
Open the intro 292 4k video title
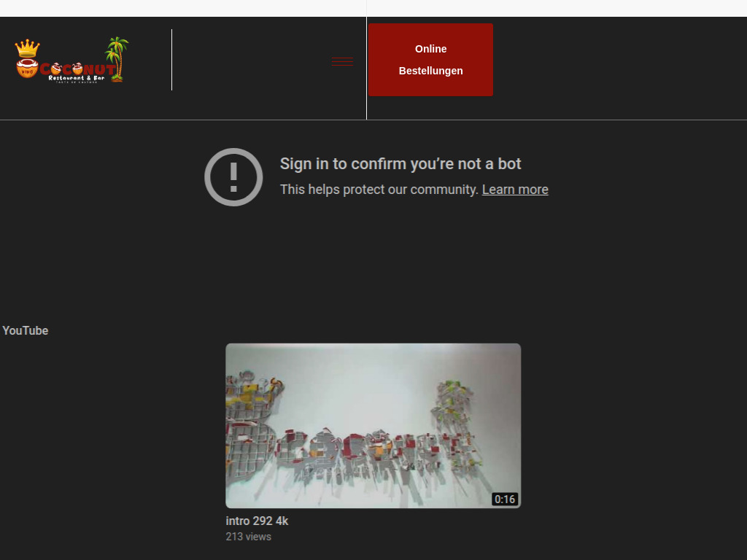[257, 521]
